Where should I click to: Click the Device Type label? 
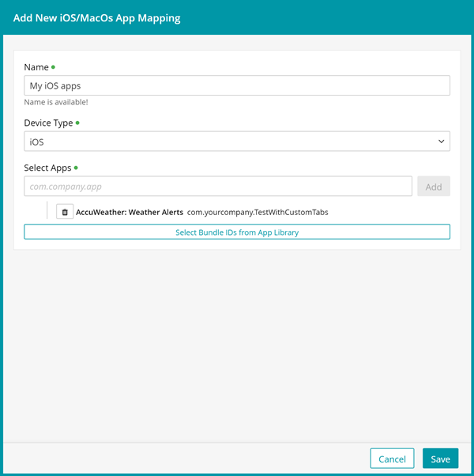[x=48, y=123]
